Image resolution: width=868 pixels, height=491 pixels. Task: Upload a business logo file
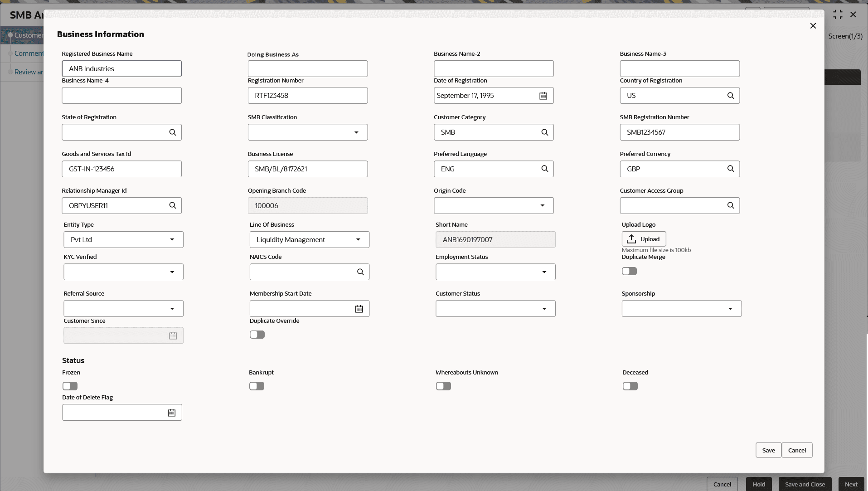coord(644,239)
